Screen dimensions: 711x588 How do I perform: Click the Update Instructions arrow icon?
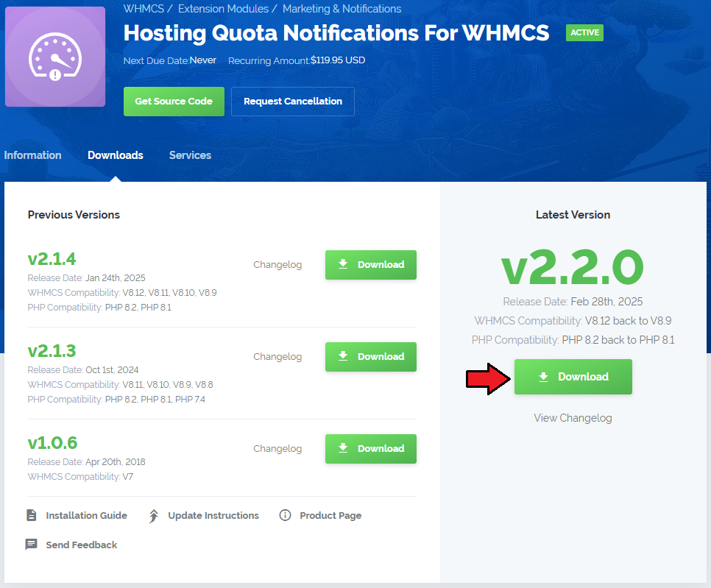click(154, 516)
